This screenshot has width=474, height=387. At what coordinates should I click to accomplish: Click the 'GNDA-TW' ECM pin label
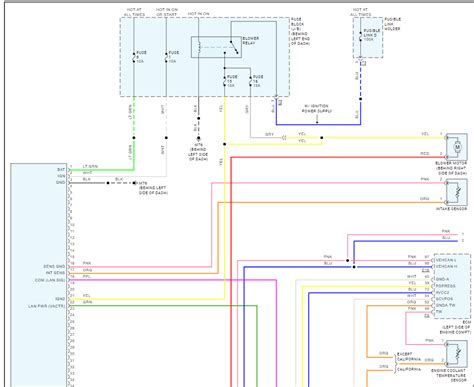tap(446, 305)
